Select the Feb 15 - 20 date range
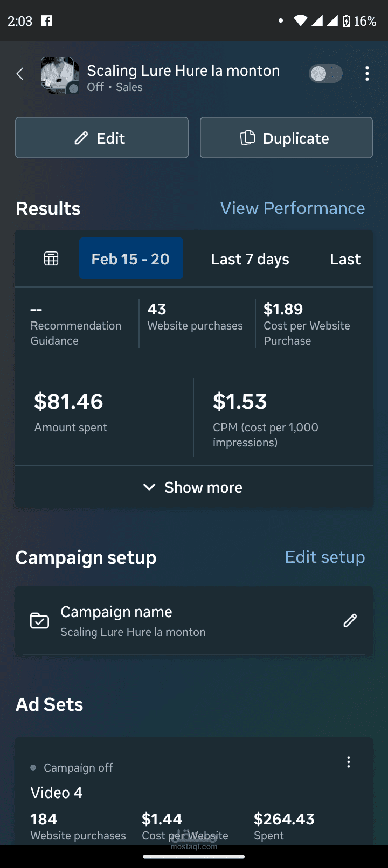 (131, 258)
